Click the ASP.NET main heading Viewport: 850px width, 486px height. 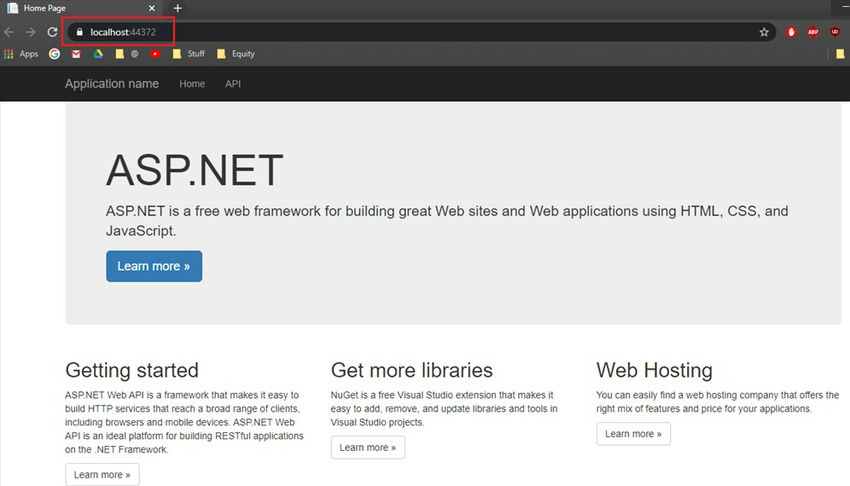click(195, 170)
